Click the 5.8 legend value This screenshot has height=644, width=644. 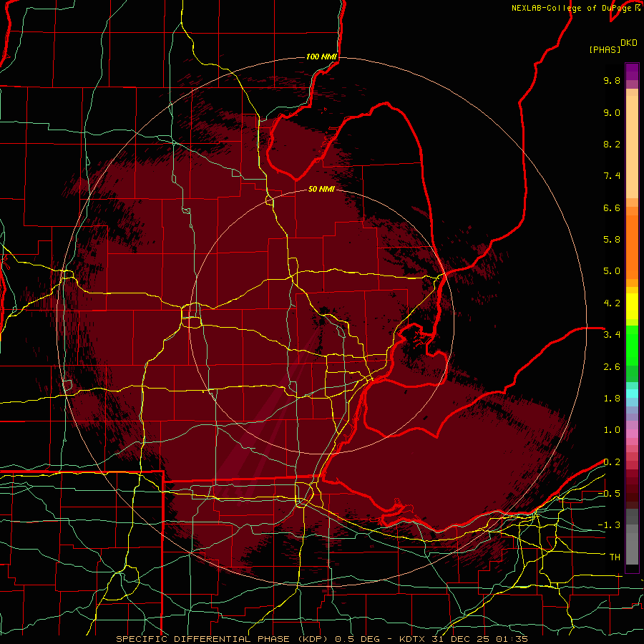612,240
